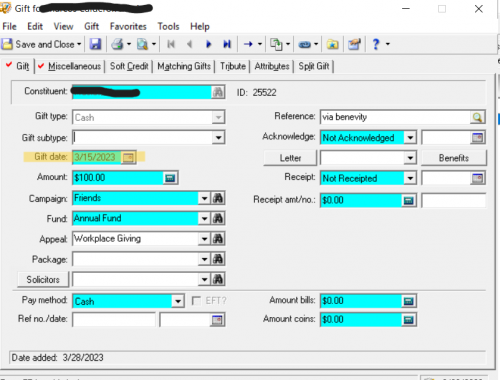Switch to the Attributes tab

272,66
